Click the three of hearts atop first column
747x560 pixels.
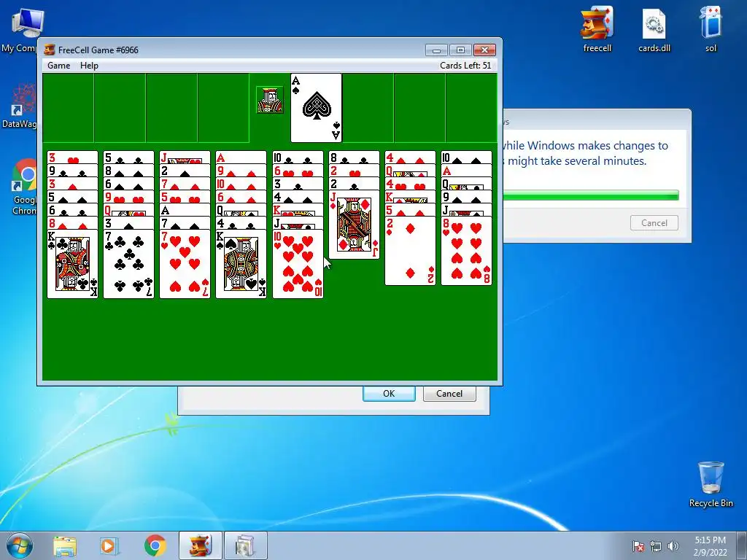[72, 157]
